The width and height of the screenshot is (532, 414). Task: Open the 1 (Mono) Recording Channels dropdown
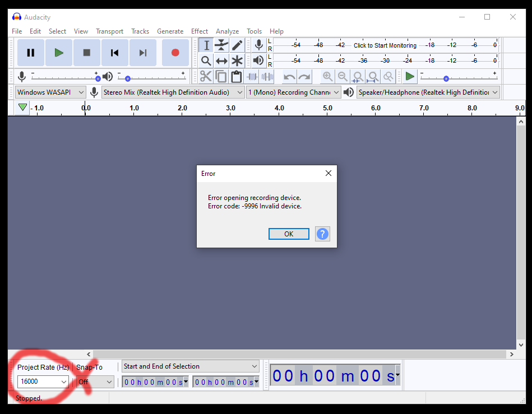(x=294, y=92)
